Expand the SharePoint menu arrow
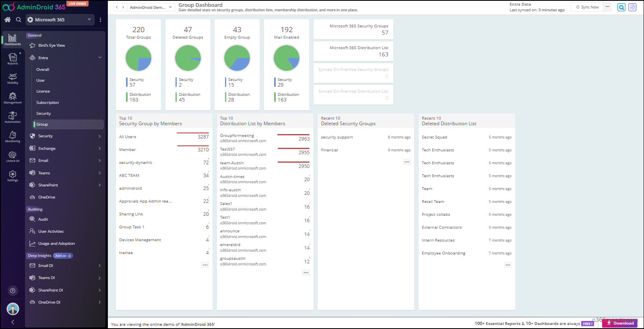The image size is (644, 329). click(x=100, y=185)
